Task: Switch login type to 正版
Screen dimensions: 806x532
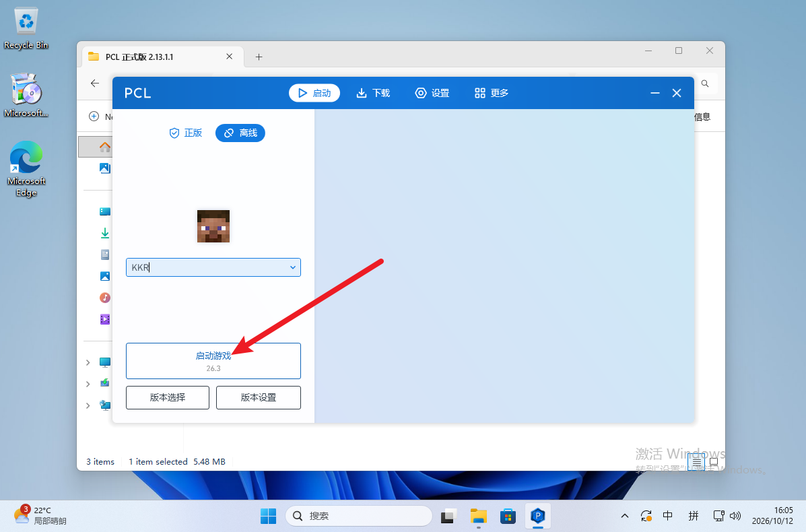Action: pos(186,133)
